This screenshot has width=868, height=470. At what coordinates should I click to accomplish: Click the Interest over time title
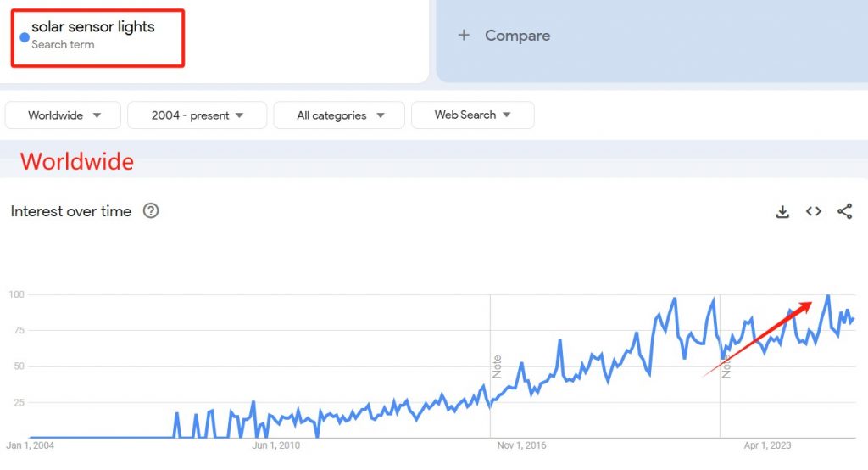pos(71,211)
